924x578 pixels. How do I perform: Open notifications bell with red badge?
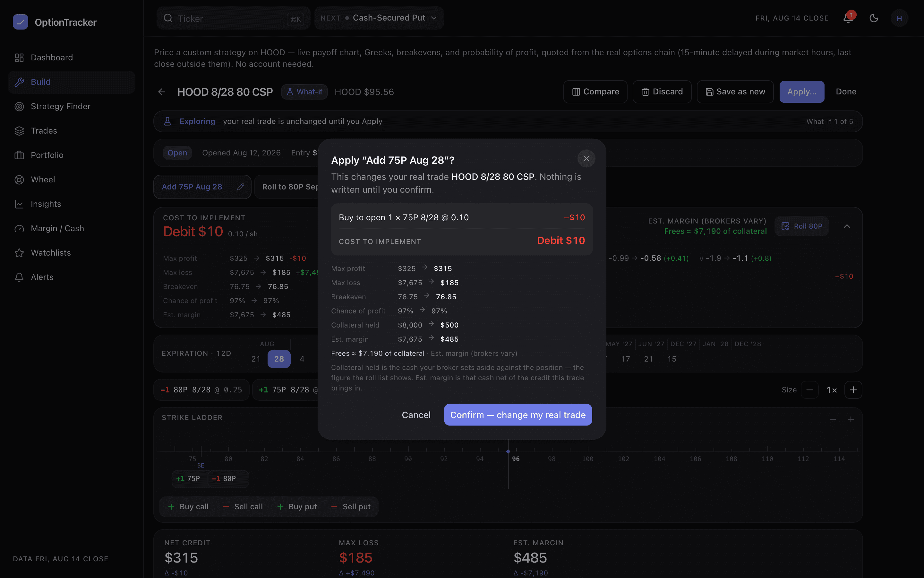(x=848, y=18)
